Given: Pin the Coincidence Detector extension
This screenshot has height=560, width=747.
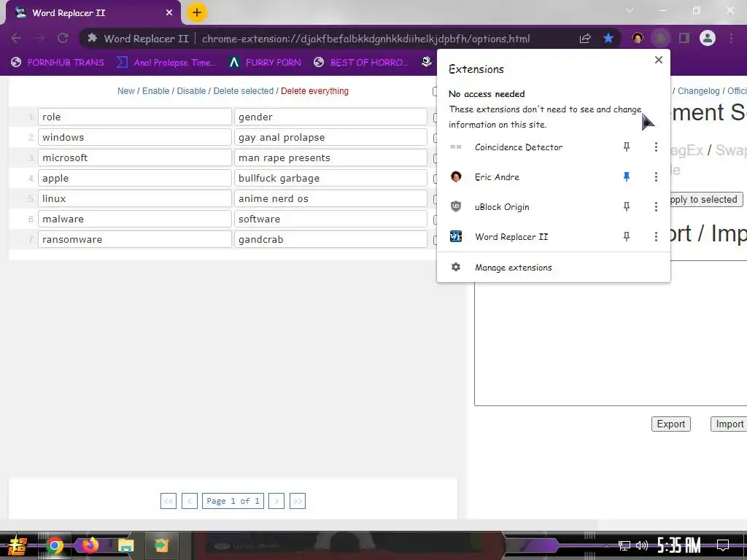Looking at the screenshot, I should [627, 147].
